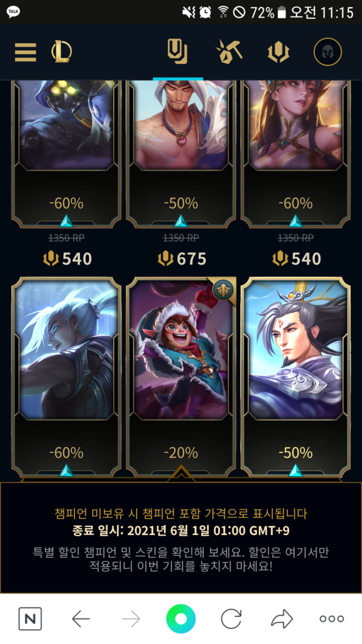Viewport: 362px width, 644px height.
Task: Tap the green Naver circle button
Action: pyautogui.click(x=181, y=619)
